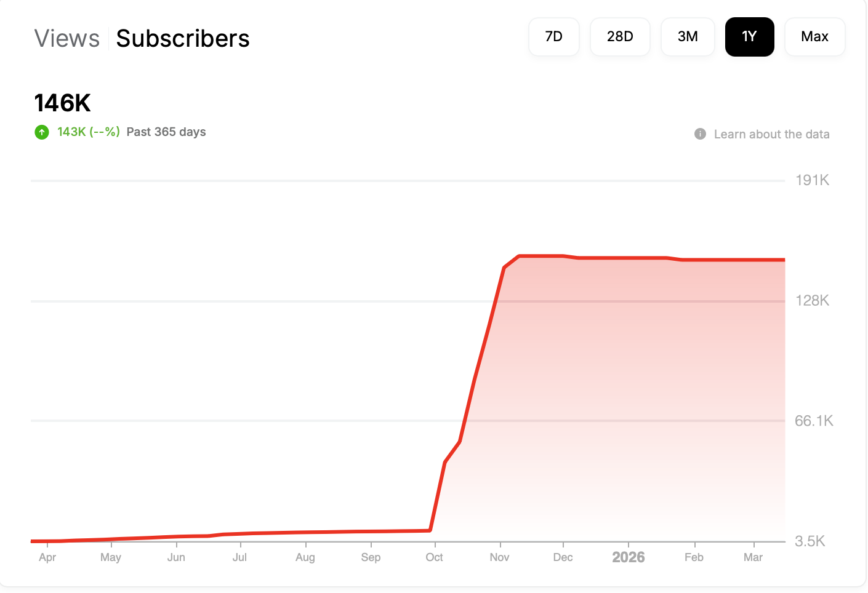Choose the 28D time range
This screenshot has height=593, width=868.
[620, 37]
